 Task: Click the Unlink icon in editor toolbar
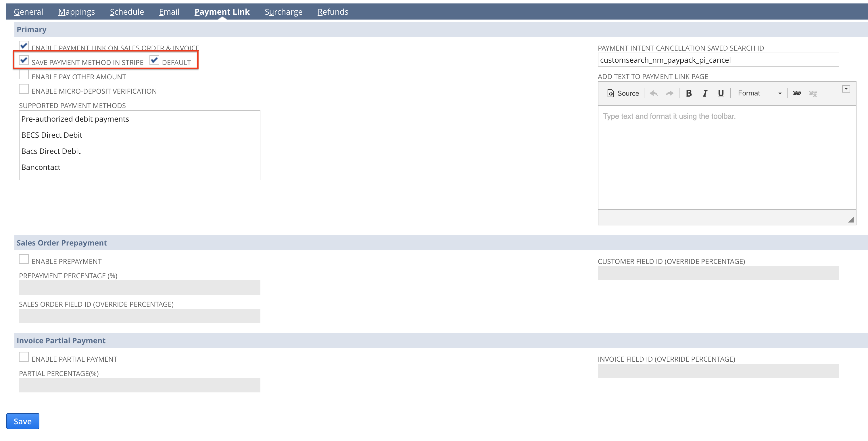coord(813,93)
